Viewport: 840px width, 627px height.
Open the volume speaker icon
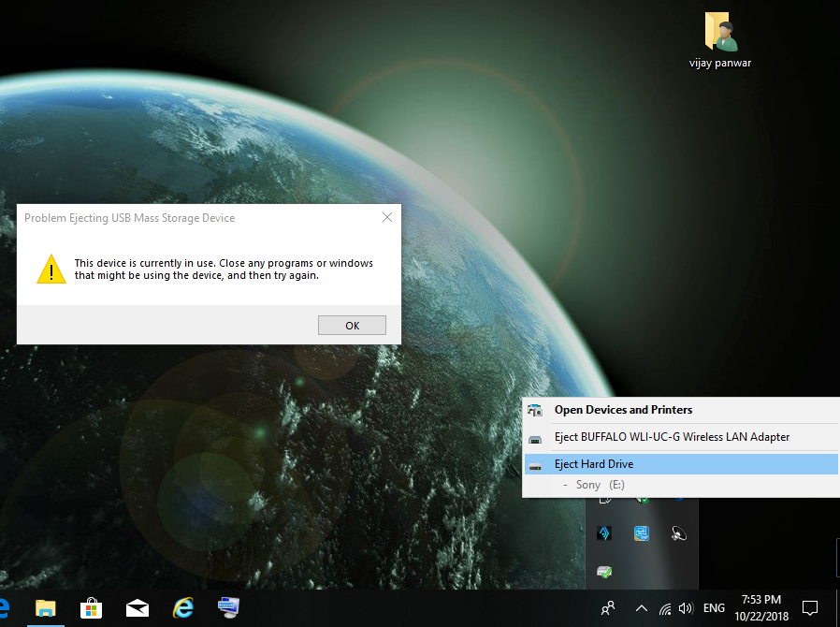tap(687, 608)
